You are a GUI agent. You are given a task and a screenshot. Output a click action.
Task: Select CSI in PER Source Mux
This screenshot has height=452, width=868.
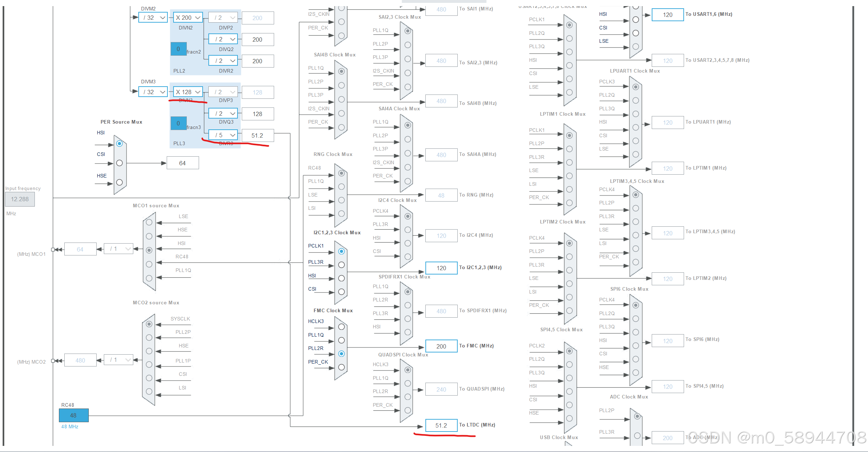120,163
